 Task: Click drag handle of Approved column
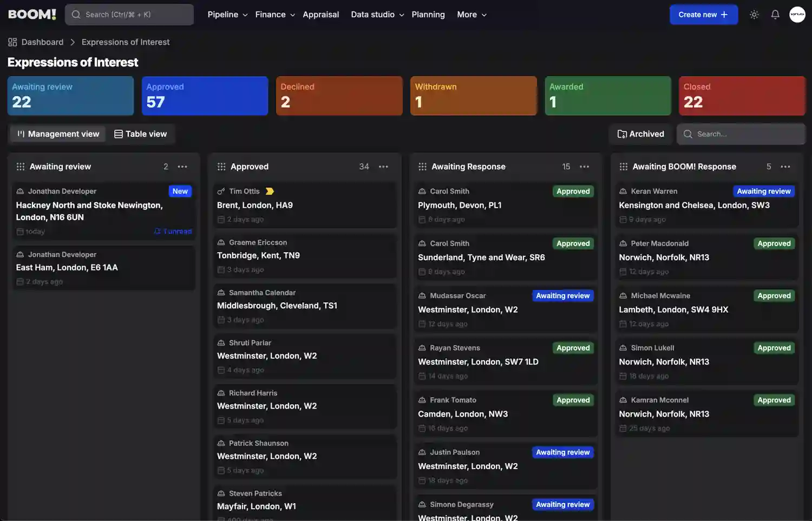pyautogui.click(x=221, y=167)
